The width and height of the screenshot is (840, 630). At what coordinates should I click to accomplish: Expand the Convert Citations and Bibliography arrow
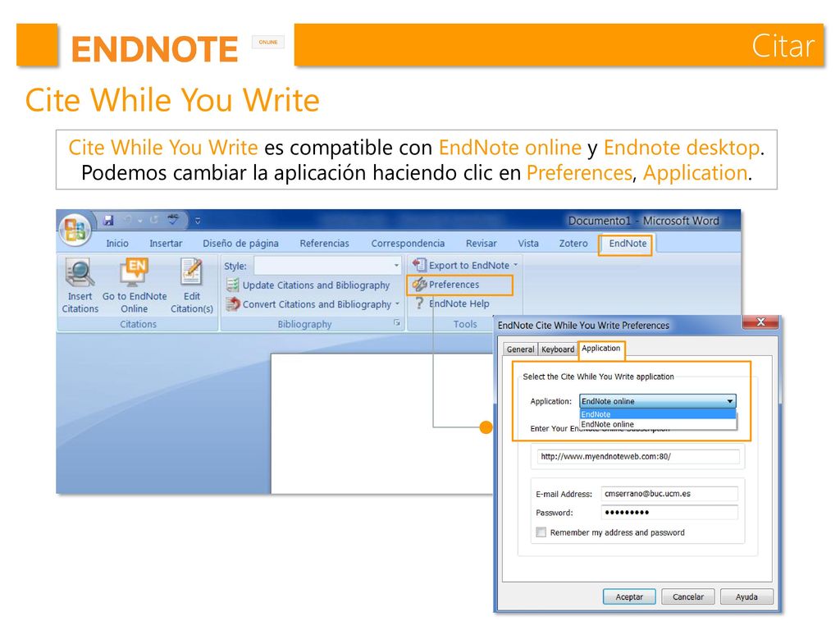pos(398,304)
